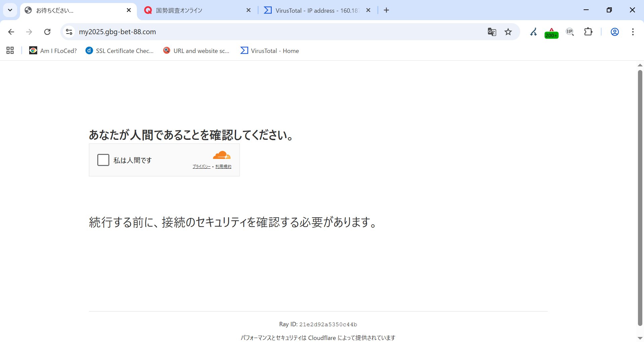Open the Chrome three-dot menu
644x342 pixels.
[x=633, y=32]
